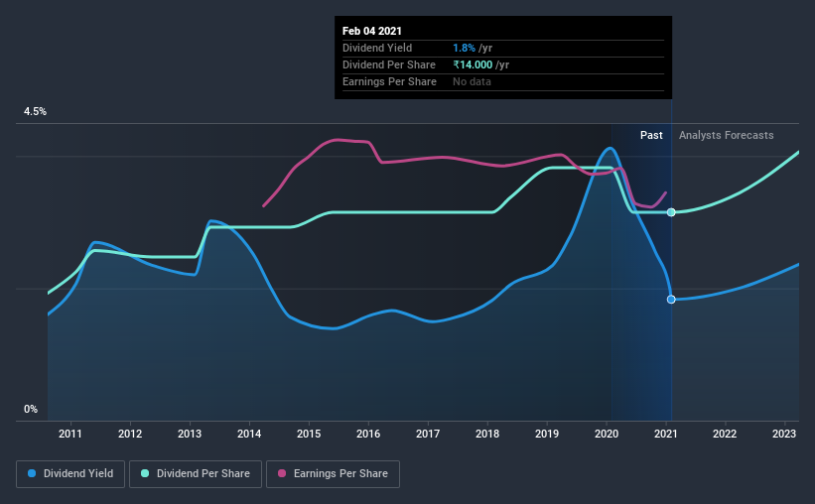815x504 pixels.
Task: Click the blue Dividend Yield legend dot
Action: coord(32,473)
